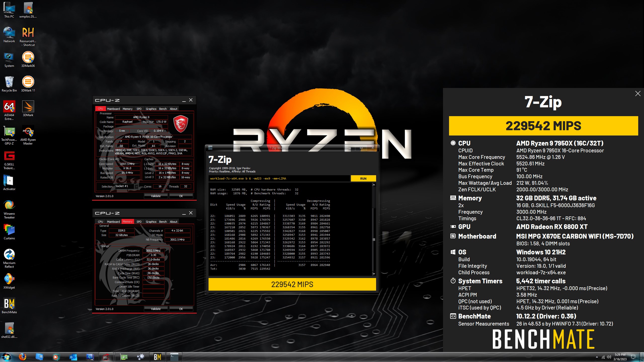
Task: Open Bench tab in CPU-Z processor window
Action: pos(163,109)
